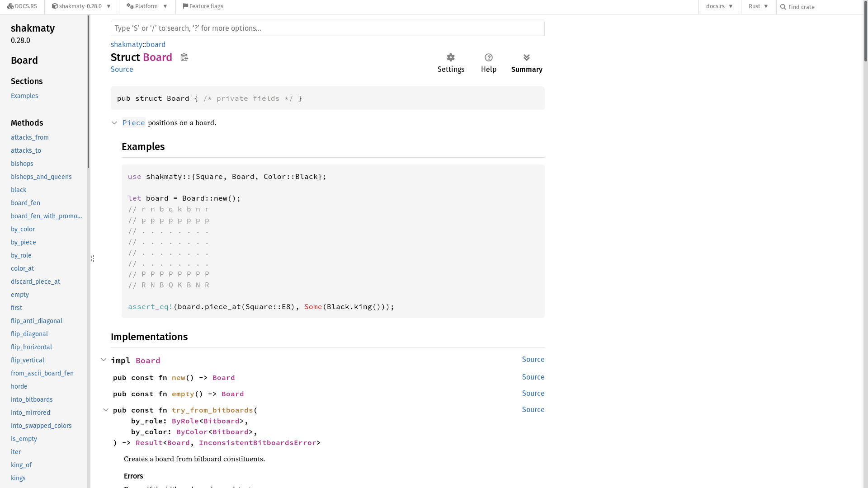The image size is (868, 488).
Task: Open Feature flags page
Action: coord(203,6)
